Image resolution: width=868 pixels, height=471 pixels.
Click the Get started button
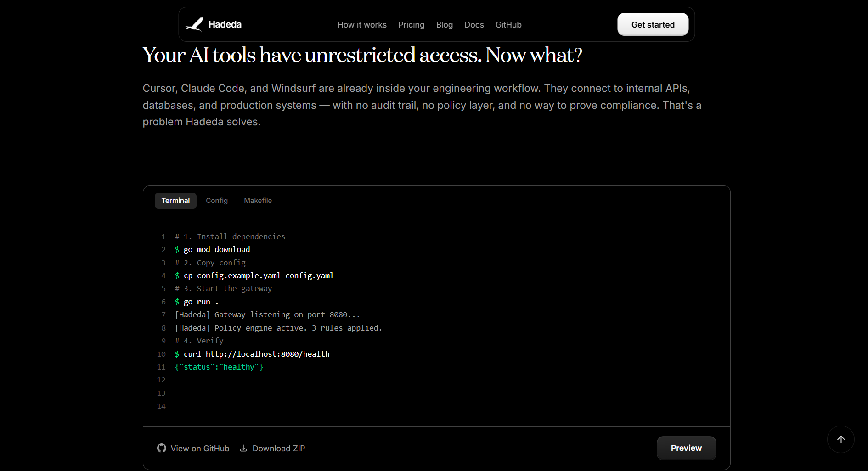pos(653,24)
